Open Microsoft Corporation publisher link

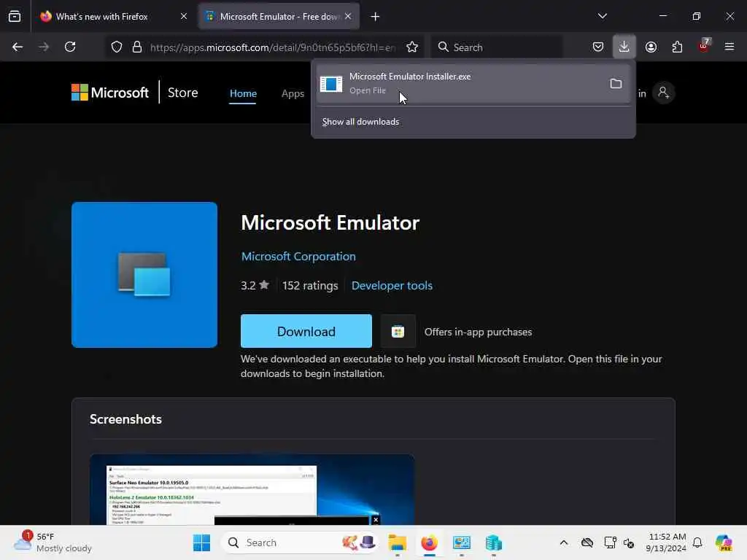[x=298, y=256]
